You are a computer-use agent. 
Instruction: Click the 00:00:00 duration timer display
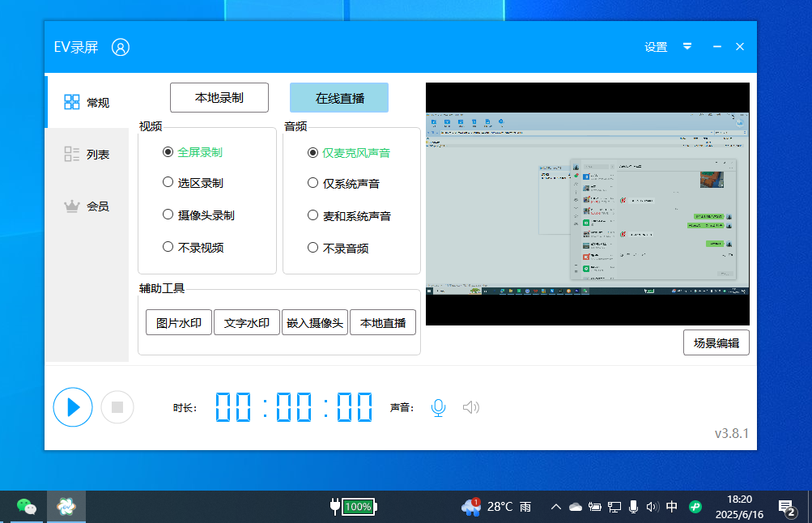pyautogui.click(x=294, y=407)
